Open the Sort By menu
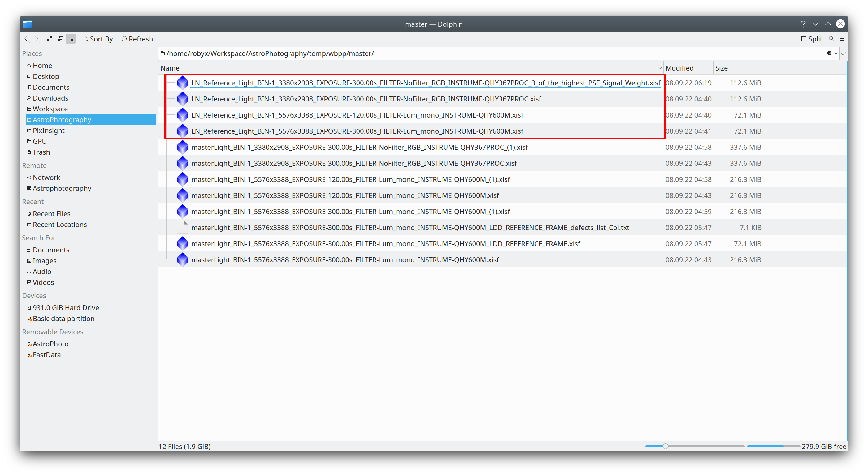868x475 pixels. [x=98, y=39]
